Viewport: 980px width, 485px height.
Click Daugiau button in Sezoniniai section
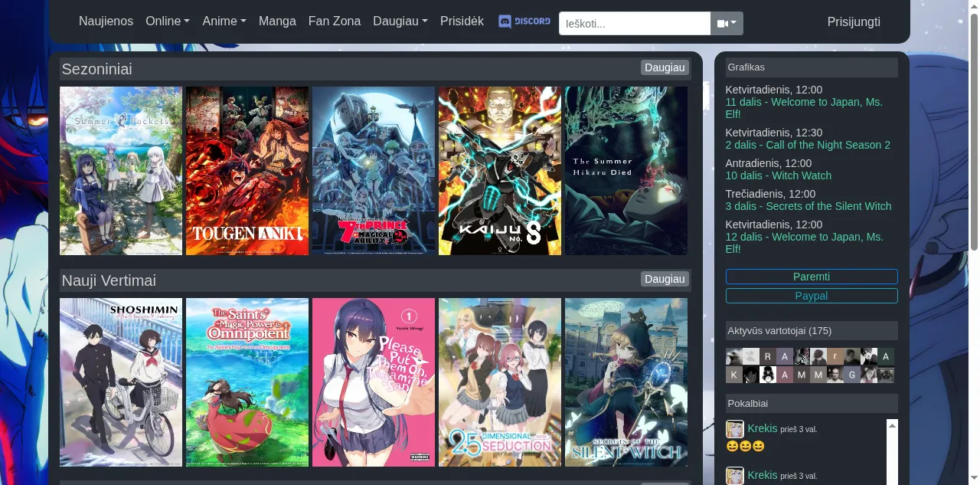(665, 67)
